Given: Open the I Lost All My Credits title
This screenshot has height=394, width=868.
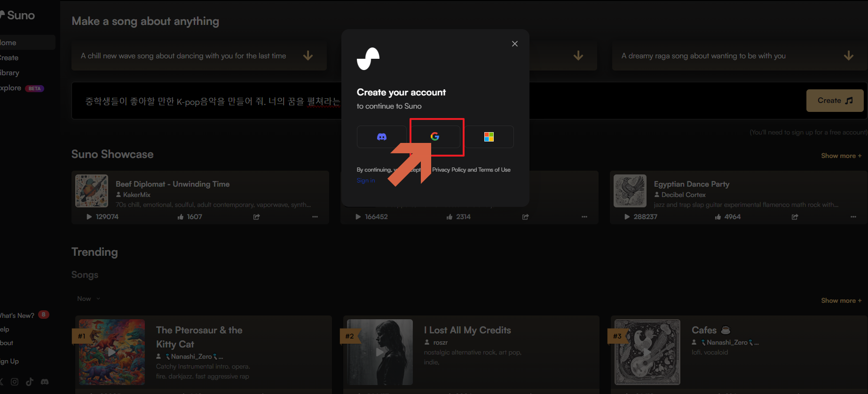Looking at the screenshot, I should click(x=467, y=330).
